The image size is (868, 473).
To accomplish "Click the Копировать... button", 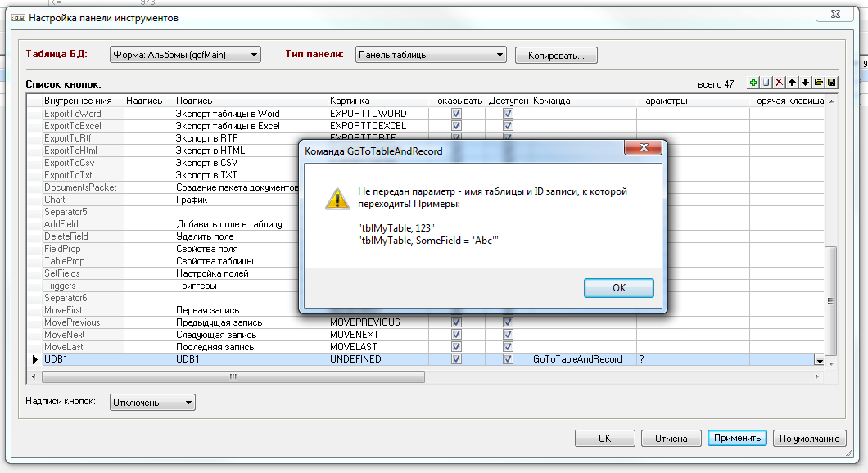I will [x=556, y=56].
